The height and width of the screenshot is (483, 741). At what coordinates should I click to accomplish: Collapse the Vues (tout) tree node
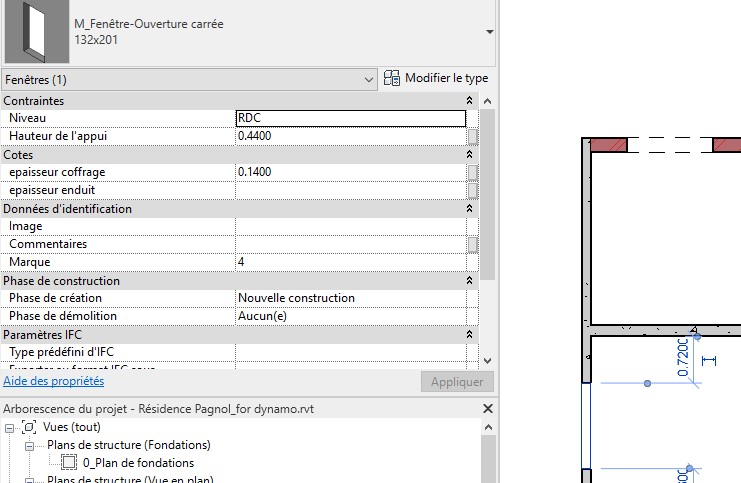pyautogui.click(x=9, y=428)
